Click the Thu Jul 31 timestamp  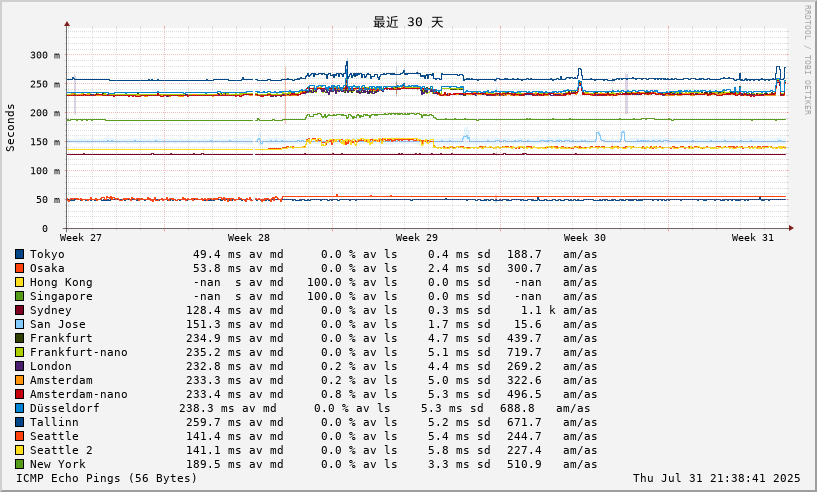716,478
